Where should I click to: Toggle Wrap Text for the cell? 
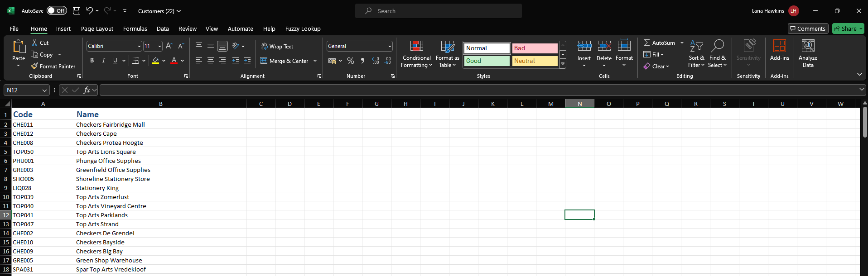pyautogui.click(x=277, y=46)
